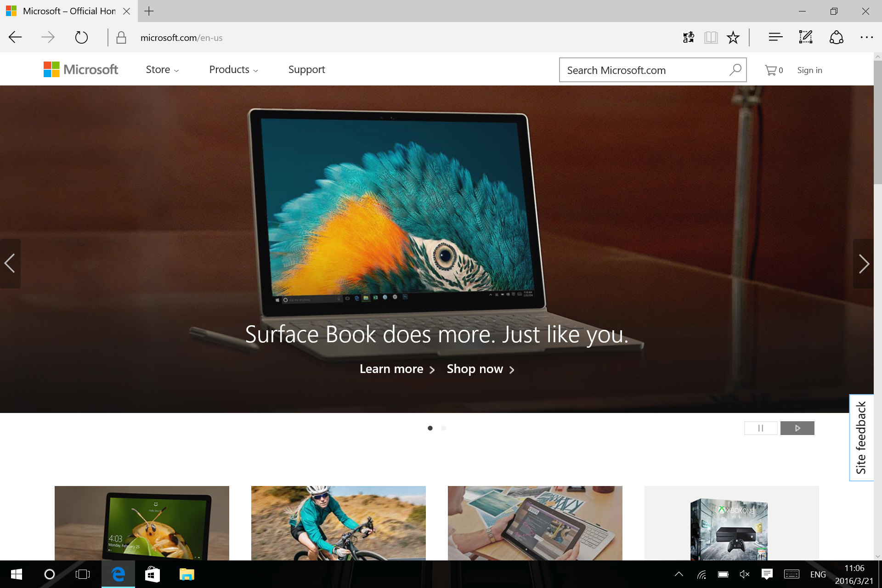
Task: Click the Learn more link
Action: click(x=397, y=369)
